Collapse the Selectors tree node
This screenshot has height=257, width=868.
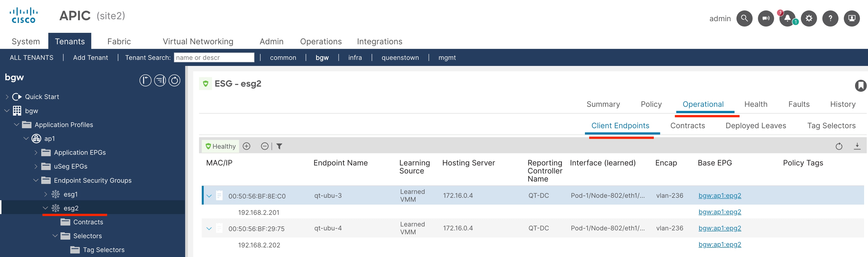[x=55, y=236]
